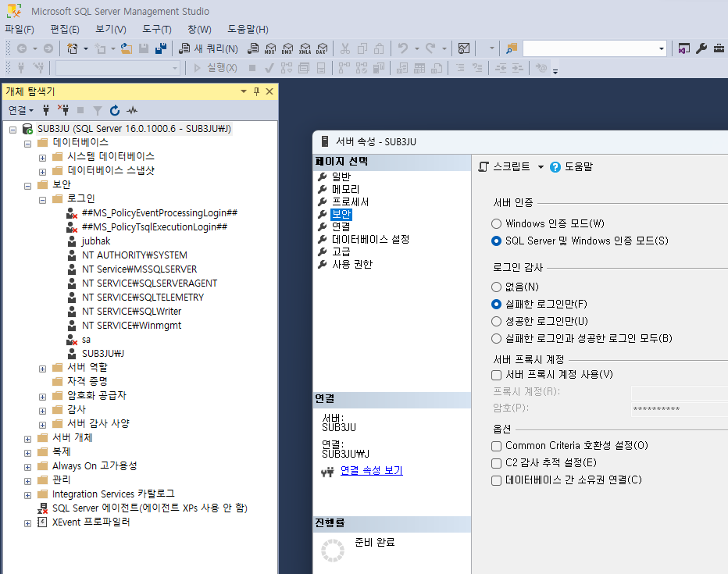Image resolution: width=728 pixels, height=574 pixels.
Task: Open the 파일(F) menu
Action: coord(20,29)
